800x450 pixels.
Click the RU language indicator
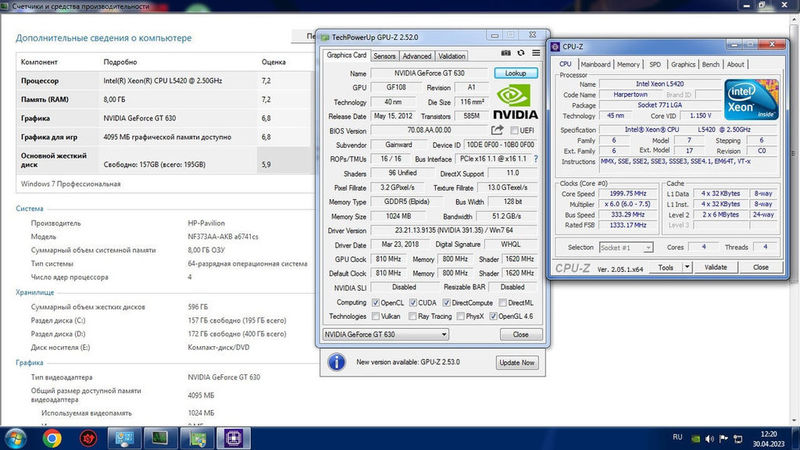tap(677, 437)
